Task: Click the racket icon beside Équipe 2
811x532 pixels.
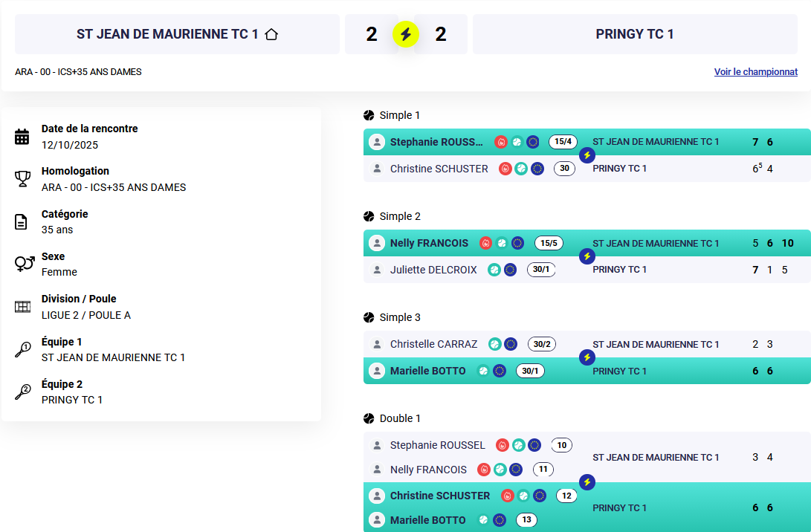Action: point(22,392)
